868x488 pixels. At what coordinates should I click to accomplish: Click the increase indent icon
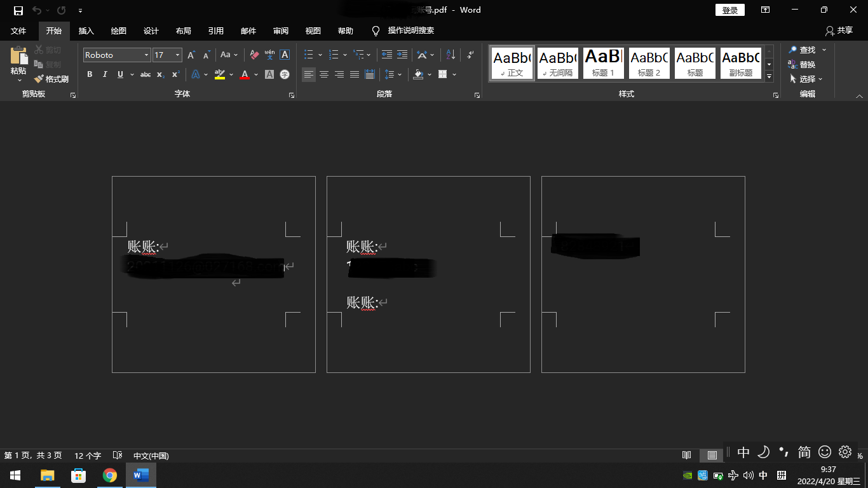[x=402, y=55]
